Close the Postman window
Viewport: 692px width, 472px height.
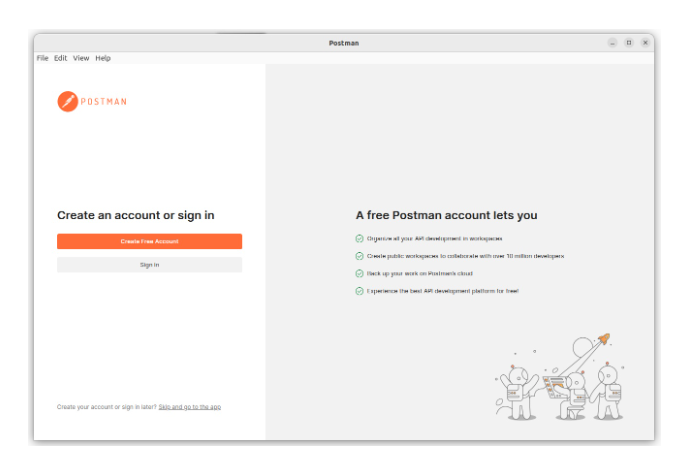tap(645, 43)
